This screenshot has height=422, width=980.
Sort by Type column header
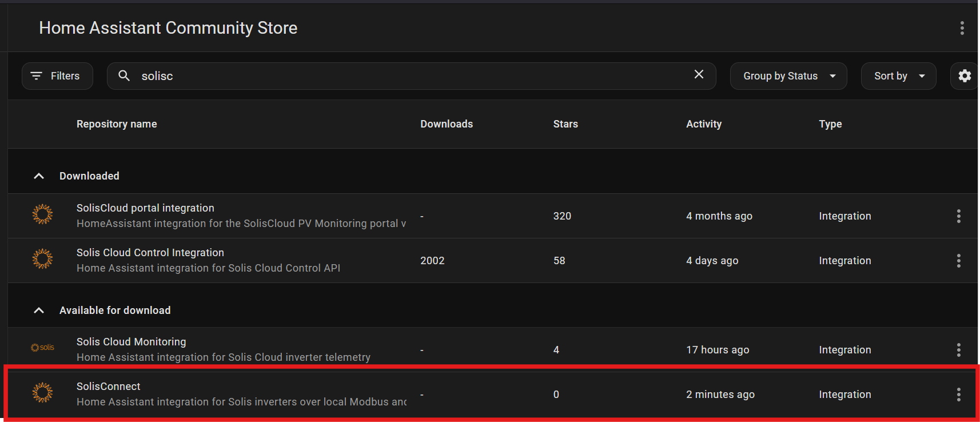point(830,124)
